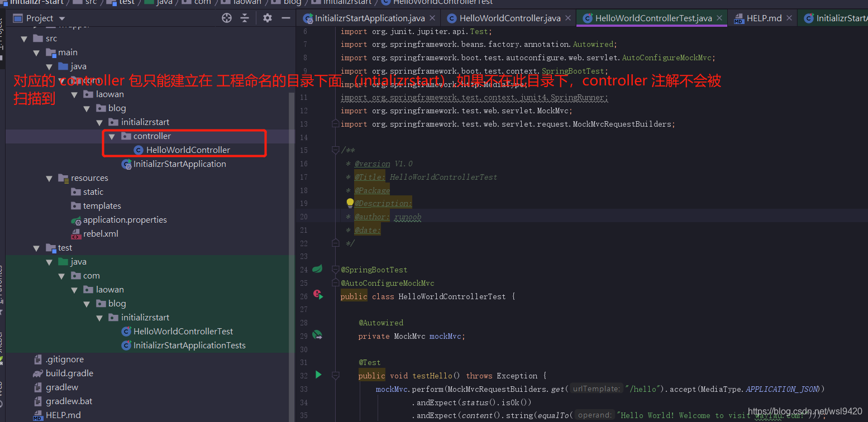Run testHello from the green arrow on line 32
868x422 pixels.
[318, 375]
